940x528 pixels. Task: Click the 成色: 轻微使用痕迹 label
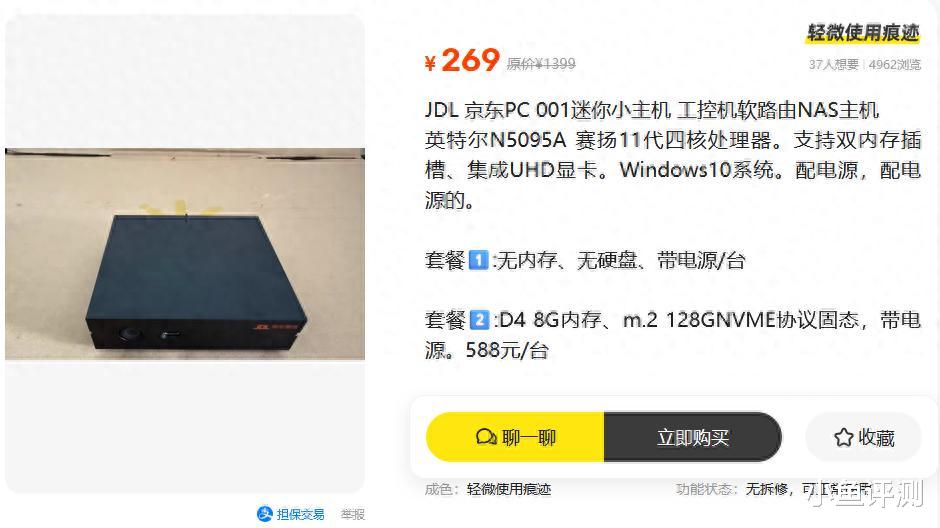click(488, 489)
